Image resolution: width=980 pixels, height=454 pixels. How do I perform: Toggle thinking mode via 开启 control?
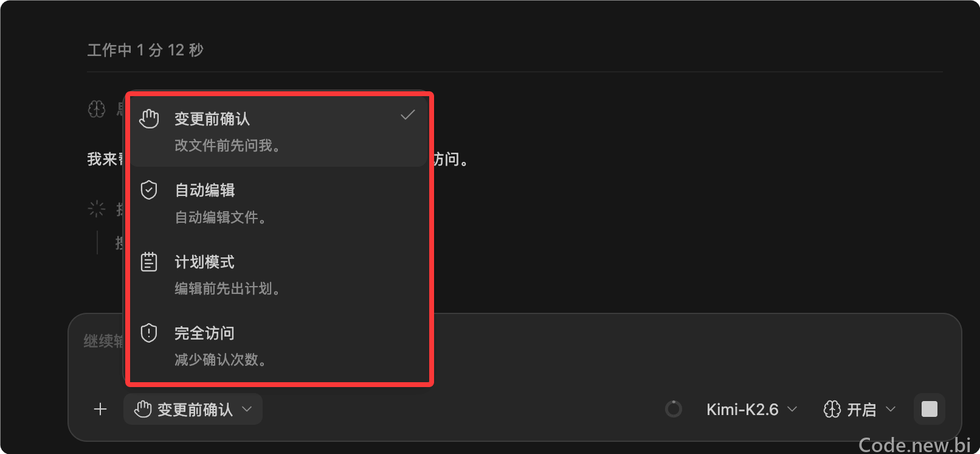point(860,409)
